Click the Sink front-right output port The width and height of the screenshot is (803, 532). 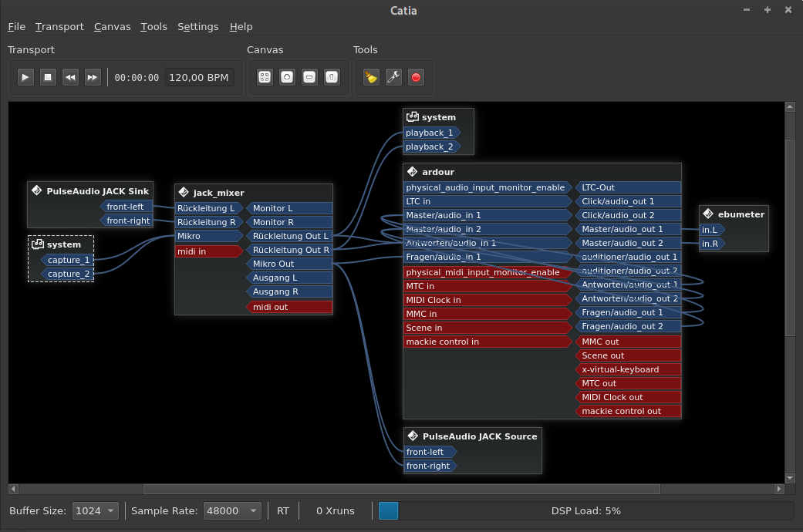126,221
